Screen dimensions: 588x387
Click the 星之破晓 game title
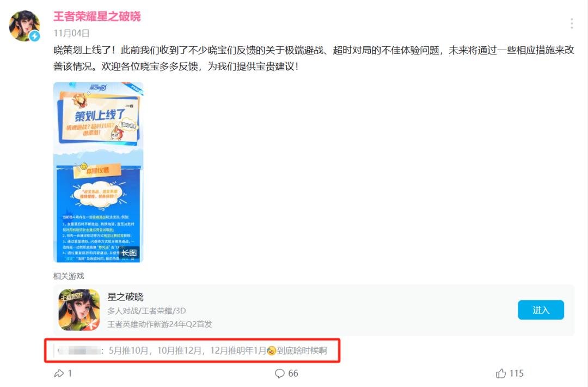click(125, 297)
